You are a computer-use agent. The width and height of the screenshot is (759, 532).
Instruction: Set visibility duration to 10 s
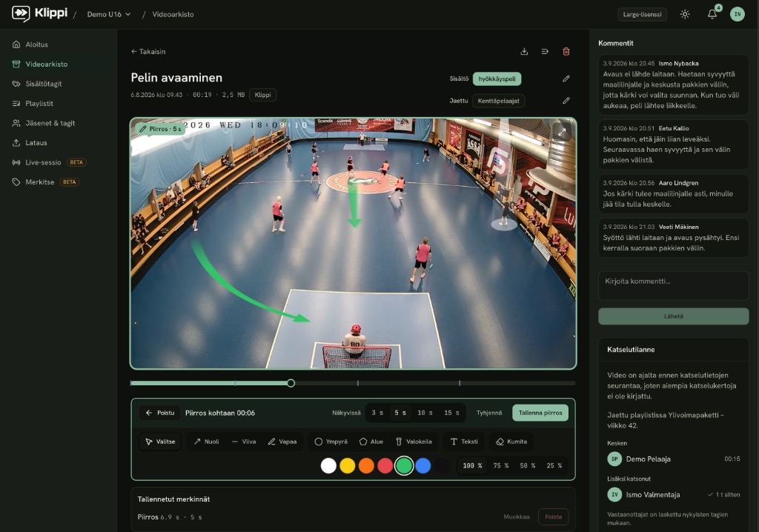(425, 413)
